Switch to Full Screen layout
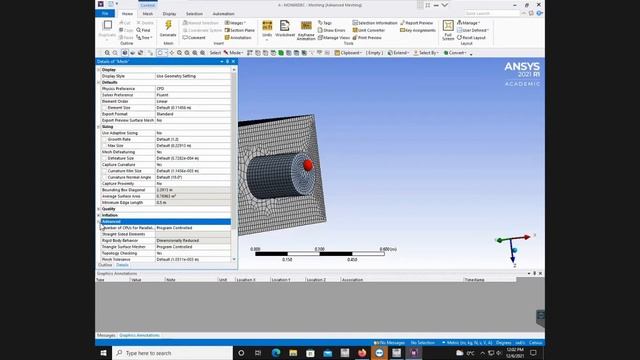 448,30
